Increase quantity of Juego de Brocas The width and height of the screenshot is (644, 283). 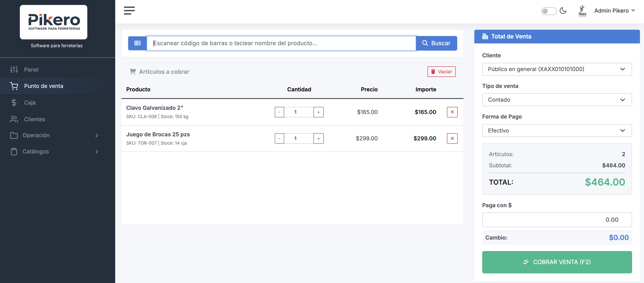tap(318, 139)
